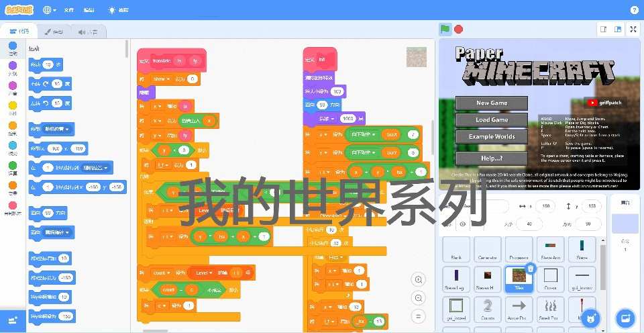Open the add extension button
644x333 pixels.
(13, 320)
